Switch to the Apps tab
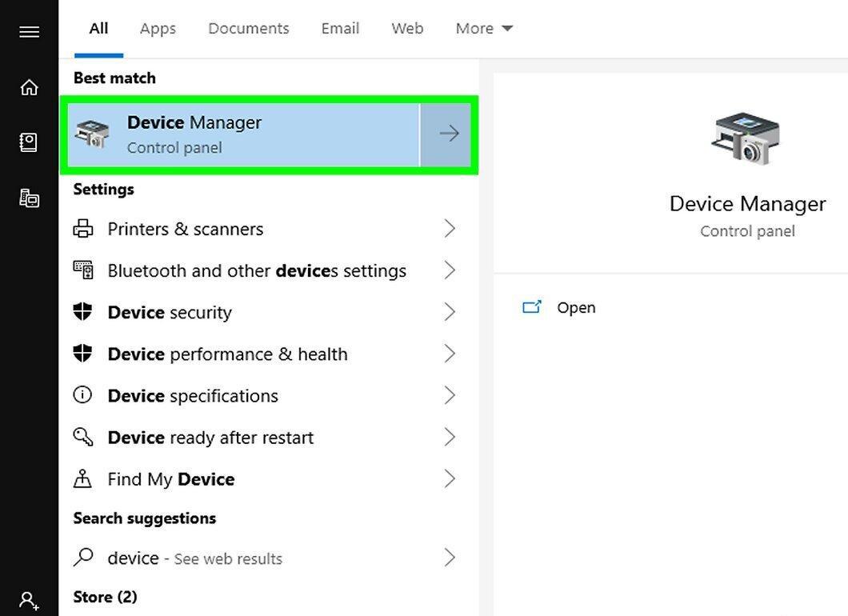 coord(158,28)
